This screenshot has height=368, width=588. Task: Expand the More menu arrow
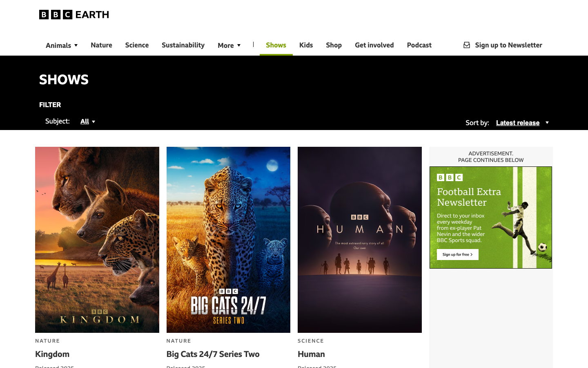pyautogui.click(x=239, y=45)
